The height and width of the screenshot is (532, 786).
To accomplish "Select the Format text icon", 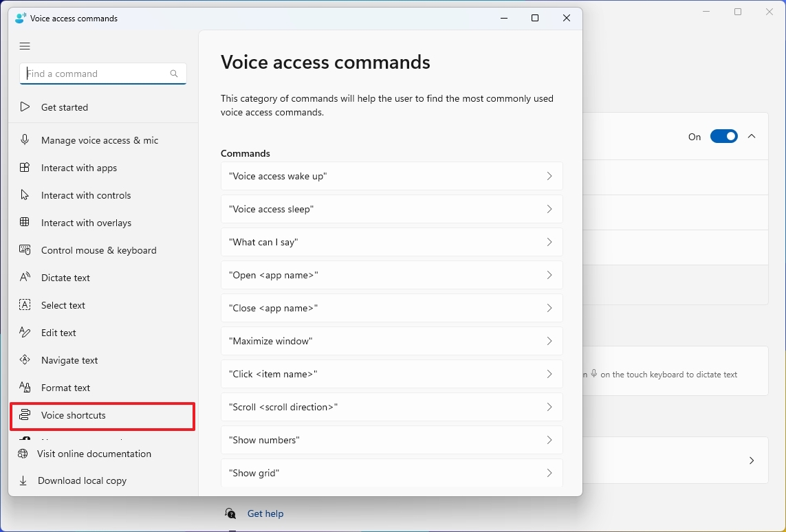I will click(25, 387).
